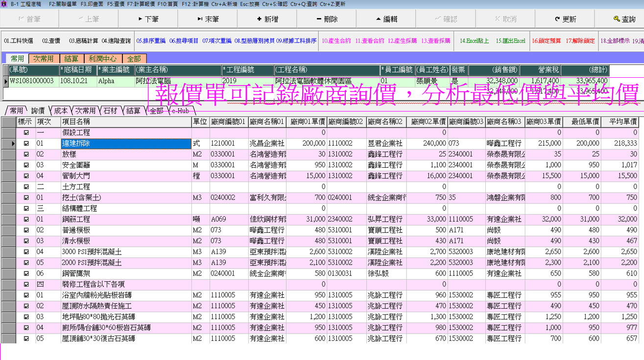Viewport: 644px width, 360px height.
Task: Click the 編輯 edit button
Action: 386,19
